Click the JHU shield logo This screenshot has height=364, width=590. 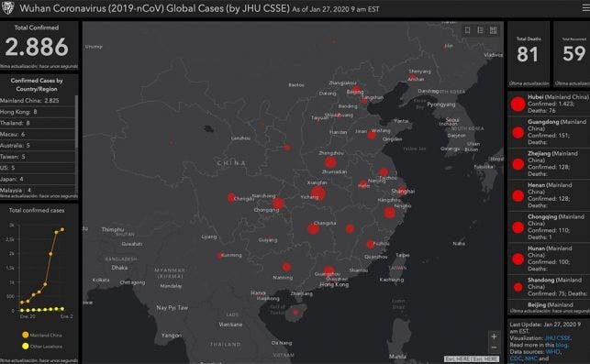[x=7, y=7]
